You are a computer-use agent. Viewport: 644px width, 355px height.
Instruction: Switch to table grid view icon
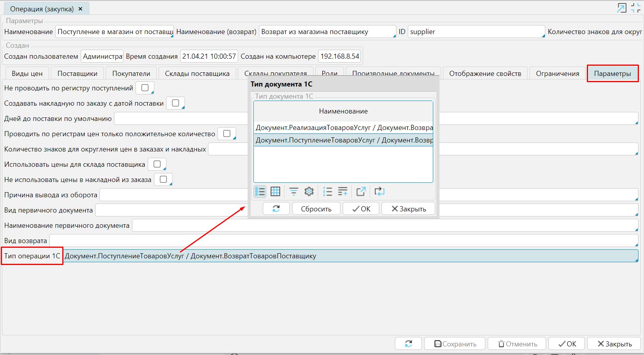point(275,191)
